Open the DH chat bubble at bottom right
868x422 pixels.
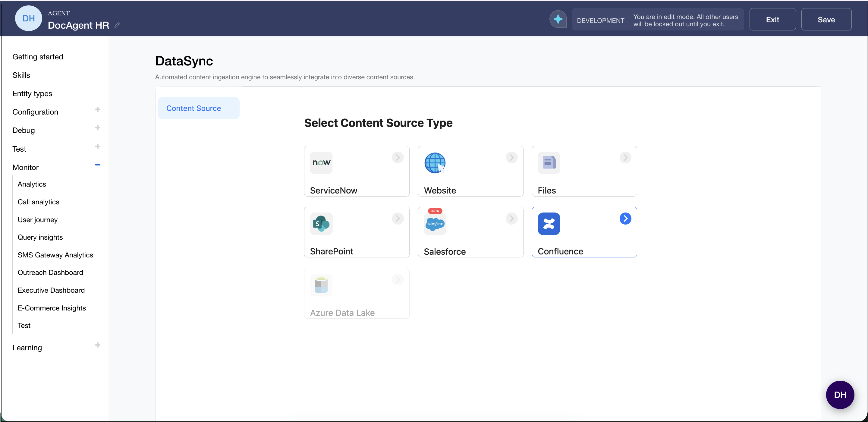pos(840,395)
